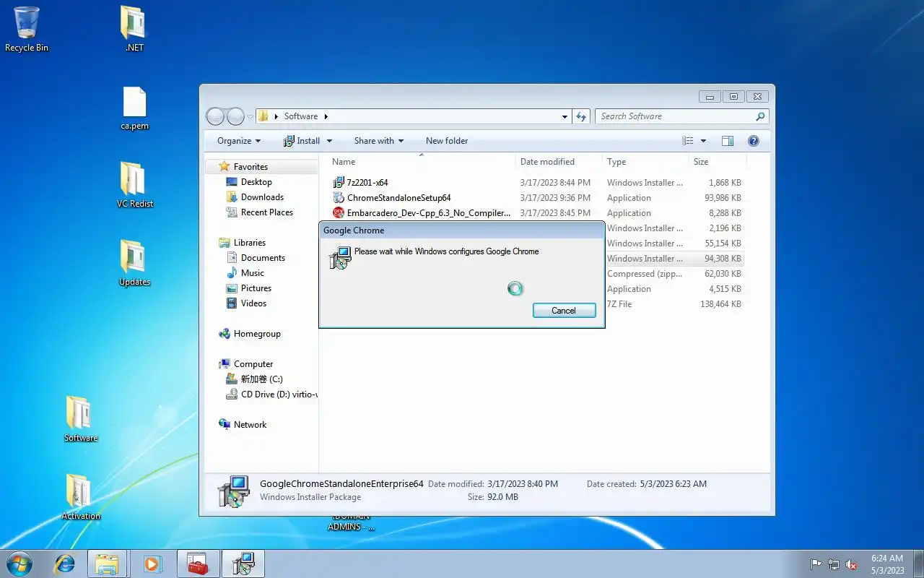This screenshot has height=578, width=924.
Task: Expand the address bar history dropdown
Action: coord(565,116)
